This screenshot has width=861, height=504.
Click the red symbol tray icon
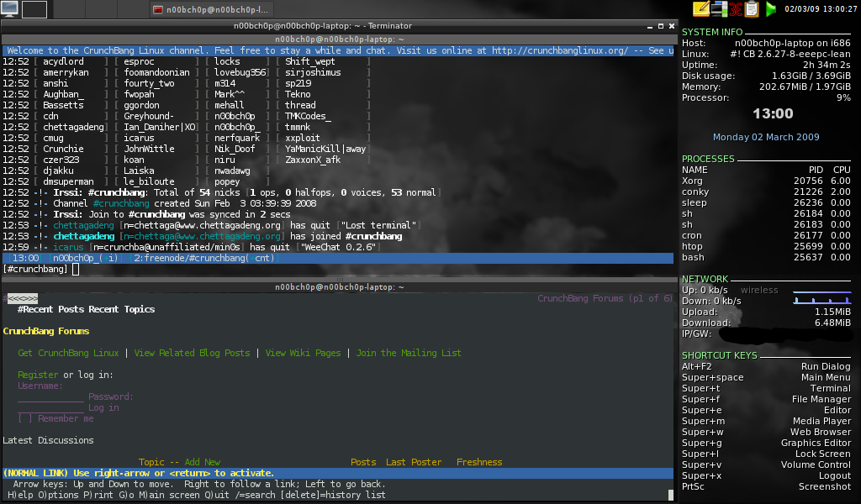[x=736, y=9]
